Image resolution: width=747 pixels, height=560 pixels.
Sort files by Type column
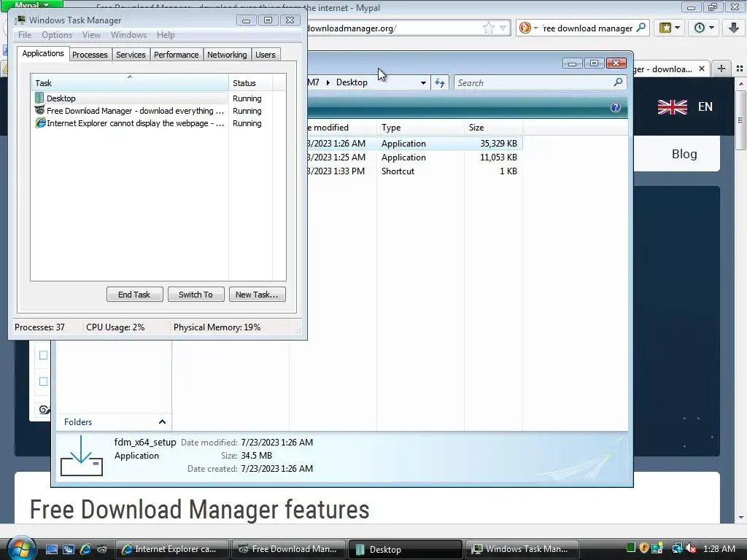(419, 127)
